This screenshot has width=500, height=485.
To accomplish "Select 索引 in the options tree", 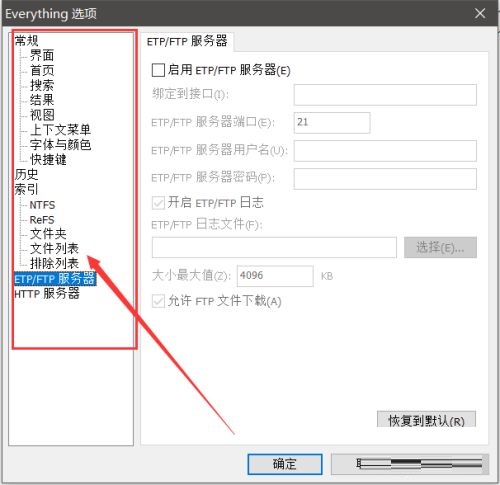I will click(26, 189).
